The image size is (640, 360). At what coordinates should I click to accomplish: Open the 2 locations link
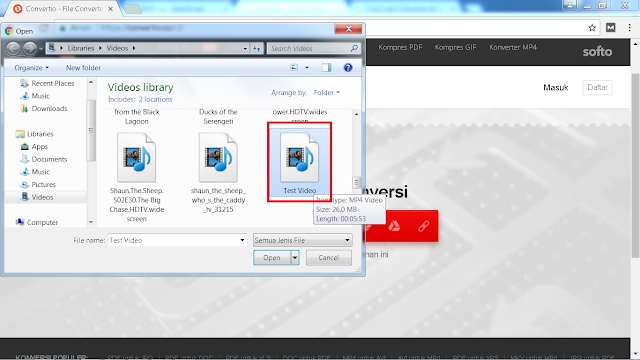(x=155, y=99)
